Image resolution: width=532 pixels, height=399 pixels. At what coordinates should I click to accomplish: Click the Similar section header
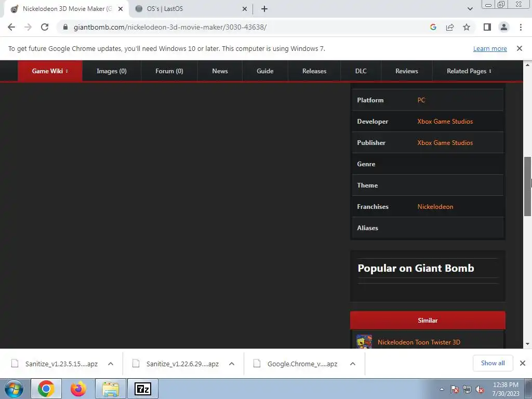pos(428,320)
